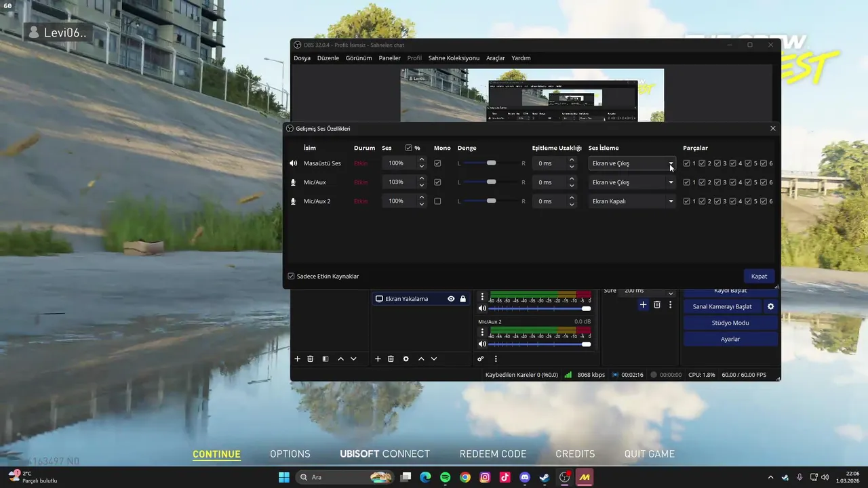Open Windows Start menu
The height and width of the screenshot is (488, 868).
click(283, 477)
